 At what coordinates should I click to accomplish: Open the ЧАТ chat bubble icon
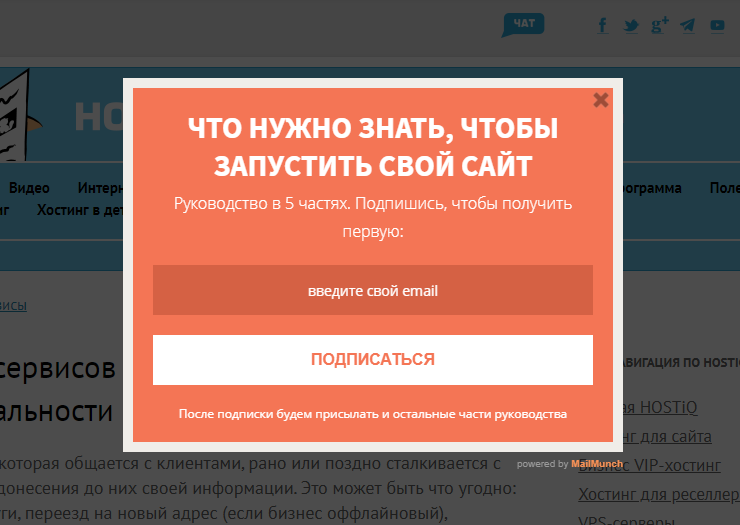(523, 25)
